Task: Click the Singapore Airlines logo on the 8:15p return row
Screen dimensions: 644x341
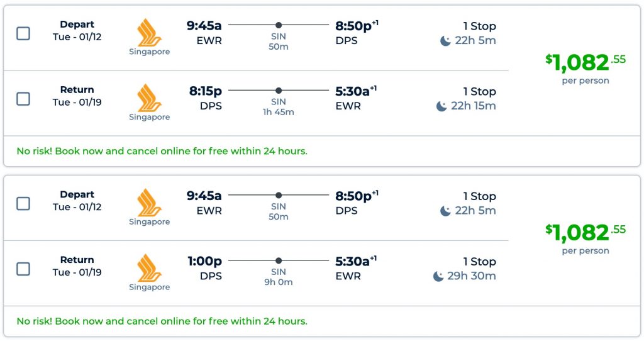Action: (150, 98)
